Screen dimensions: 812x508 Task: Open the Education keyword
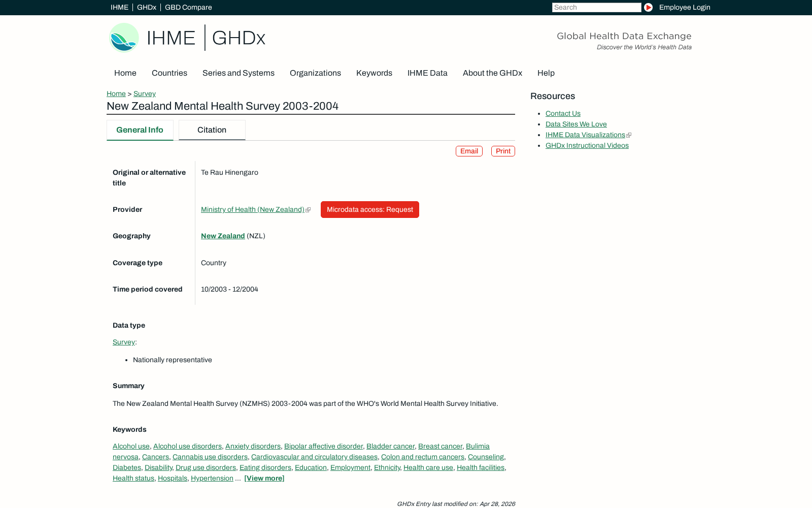click(x=311, y=467)
